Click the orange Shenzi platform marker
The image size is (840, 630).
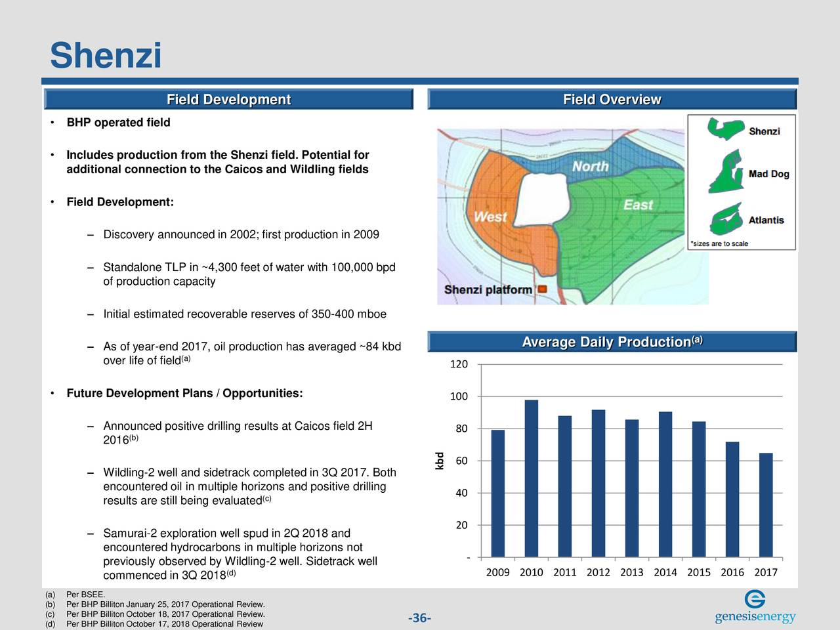pyautogui.click(x=542, y=289)
